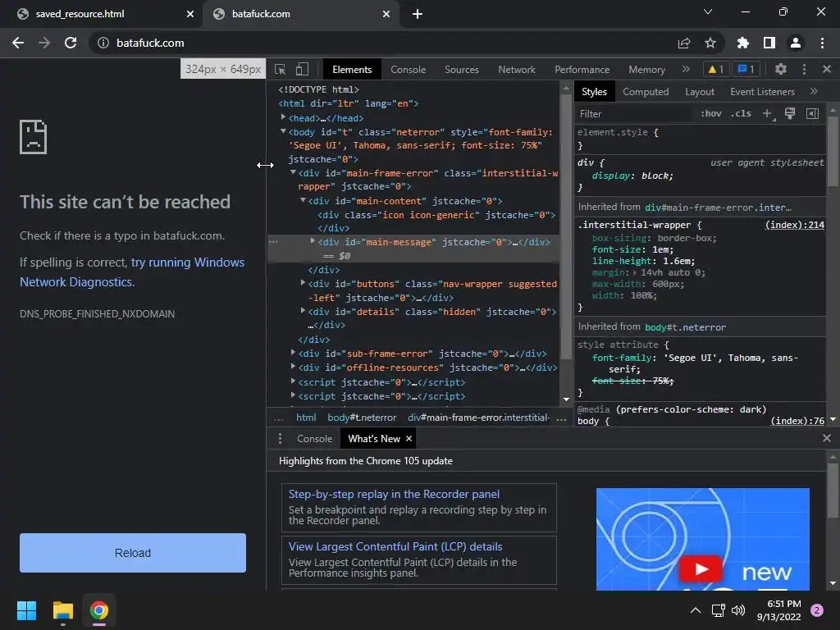Click the warnings counter badge
840x630 pixels.
click(x=715, y=69)
